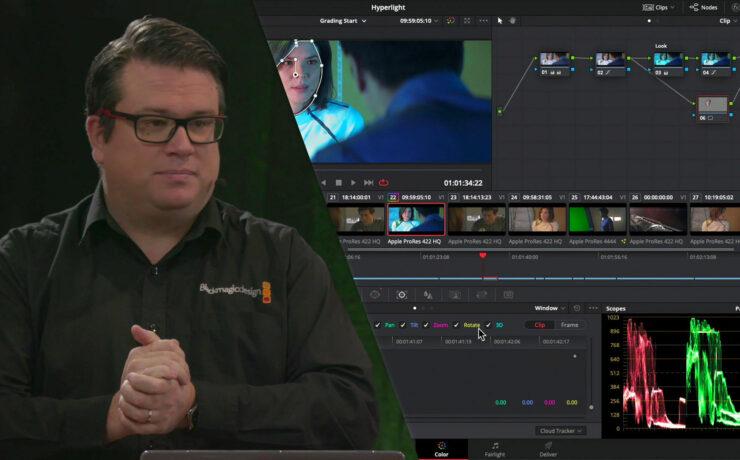Select clip 23 thumbnail in the clip strip
The height and width of the screenshot is (460, 740).
click(477, 220)
